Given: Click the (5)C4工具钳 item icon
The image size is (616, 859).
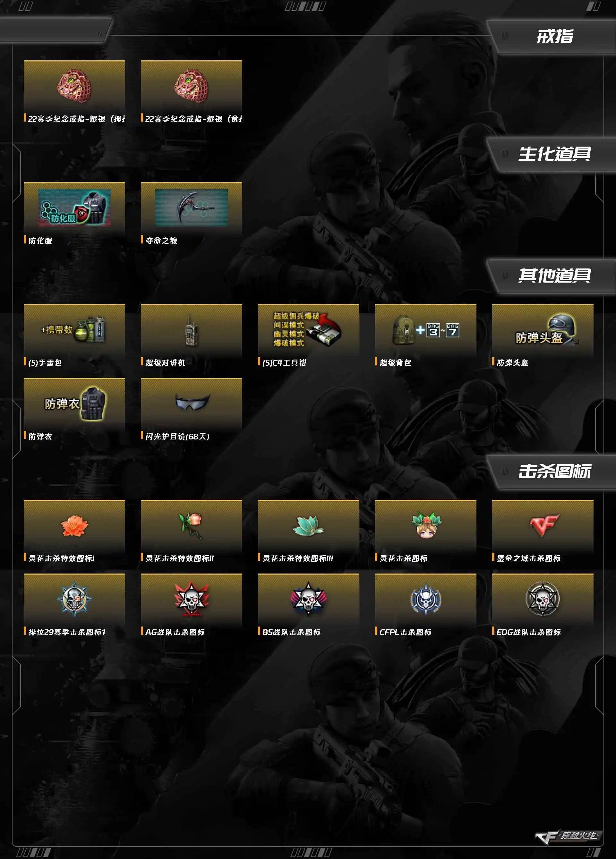Looking at the screenshot, I should (x=308, y=329).
